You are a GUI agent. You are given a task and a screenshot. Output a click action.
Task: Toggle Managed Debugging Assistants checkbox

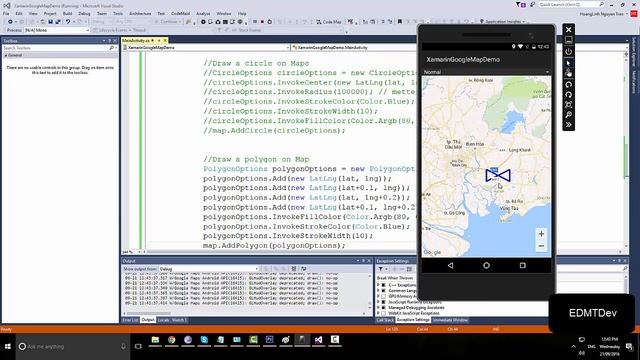(383, 308)
